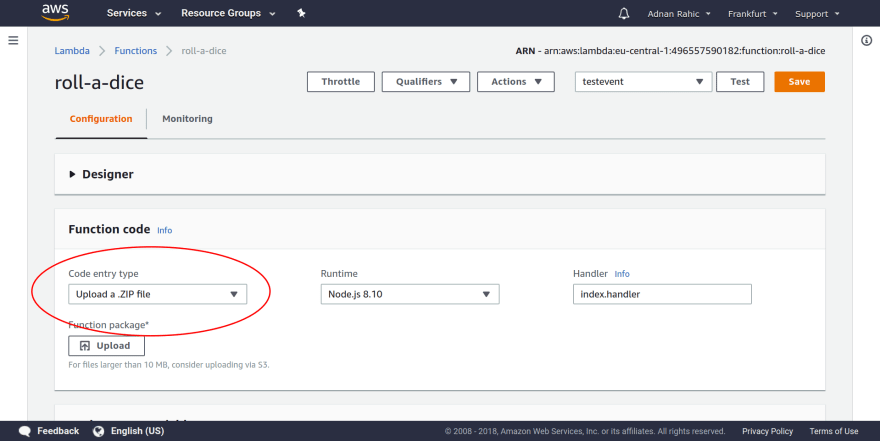Open the Frankfurt region selector
The width and height of the screenshot is (880, 441).
click(x=752, y=13)
